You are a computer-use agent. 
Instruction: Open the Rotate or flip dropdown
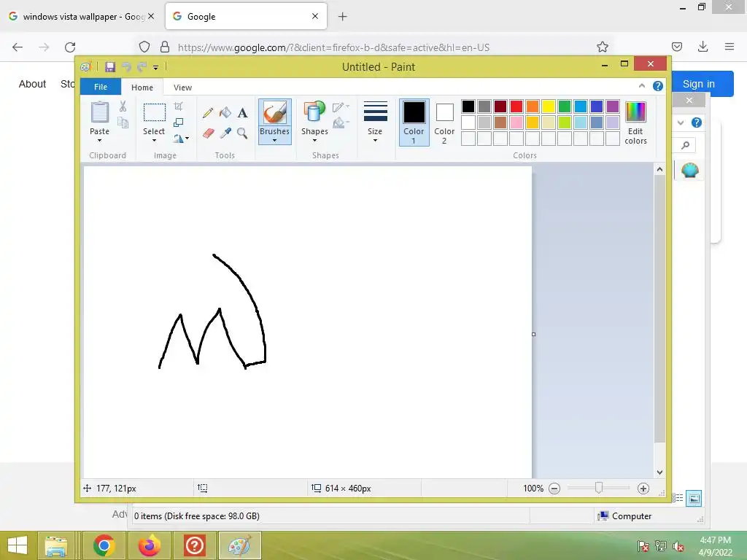(181, 139)
